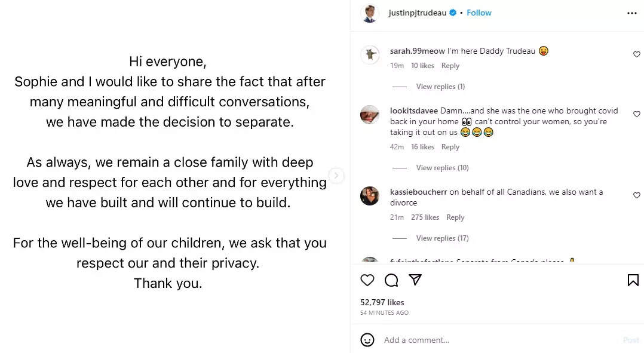
Task: Like kassieboucherr's comment
Action: click(x=636, y=195)
